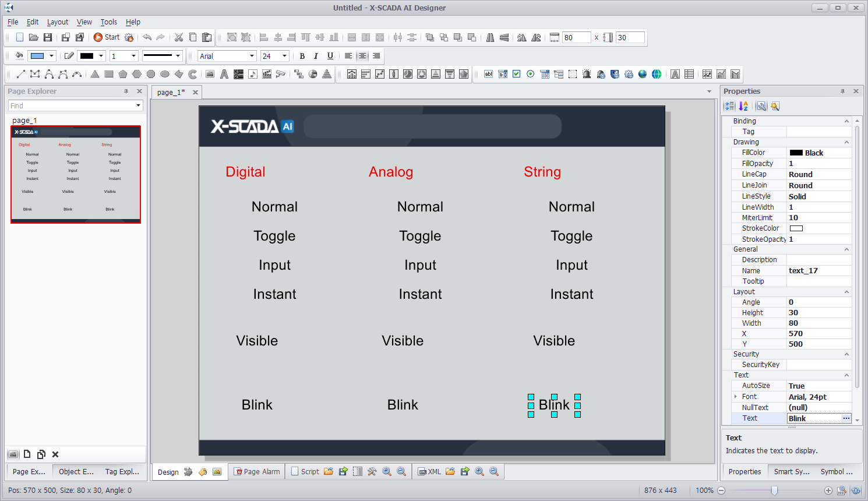Open the Tools menu
The height and width of the screenshot is (501, 868).
point(109,22)
